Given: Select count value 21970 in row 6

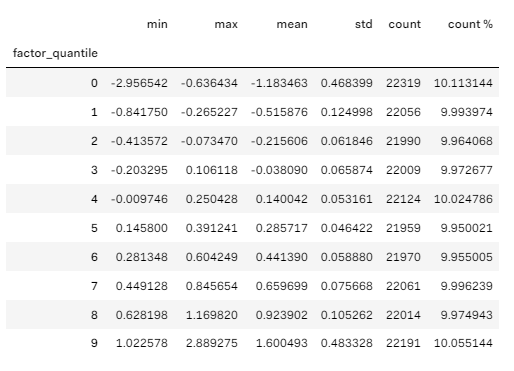Looking at the screenshot, I should point(403,257).
